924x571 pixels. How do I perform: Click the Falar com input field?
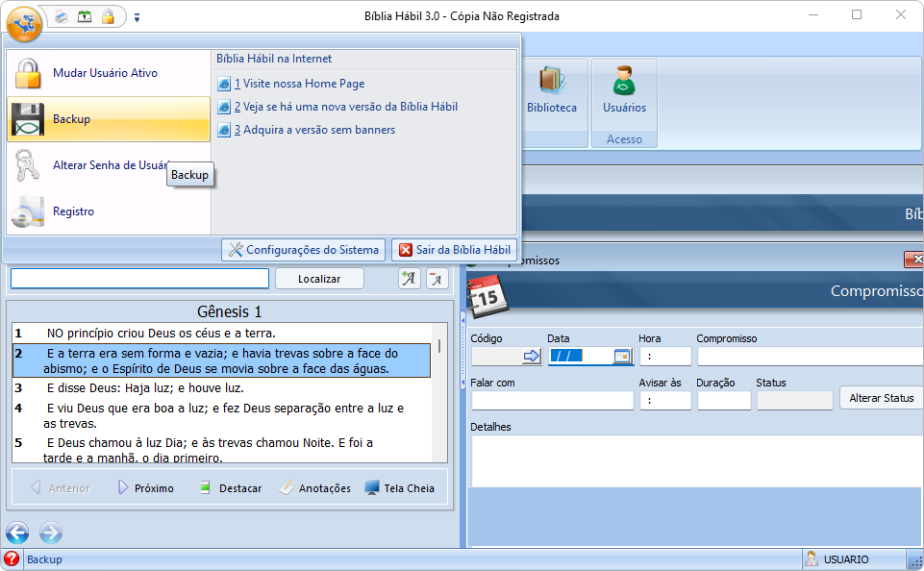[x=552, y=400]
